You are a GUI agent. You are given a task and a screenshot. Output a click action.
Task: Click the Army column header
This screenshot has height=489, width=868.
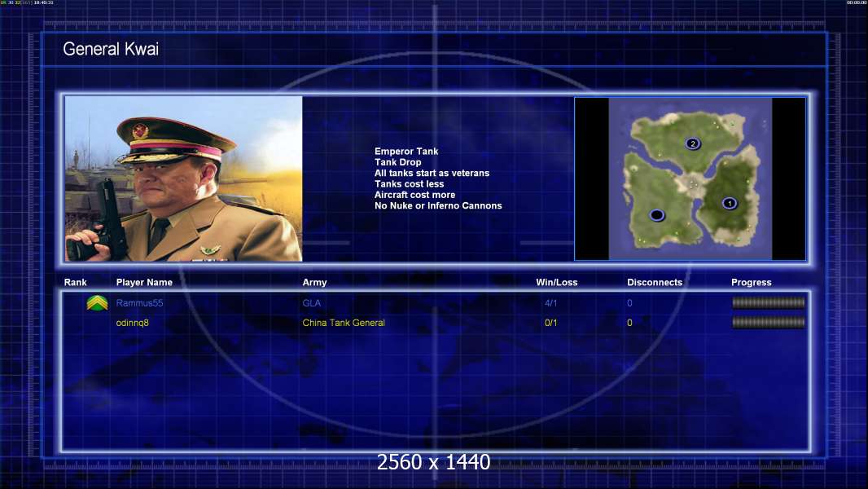tap(314, 283)
